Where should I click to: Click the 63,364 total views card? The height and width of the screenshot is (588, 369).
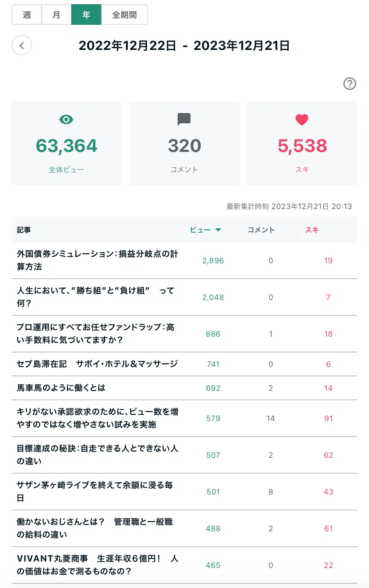click(x=67, y=143)
